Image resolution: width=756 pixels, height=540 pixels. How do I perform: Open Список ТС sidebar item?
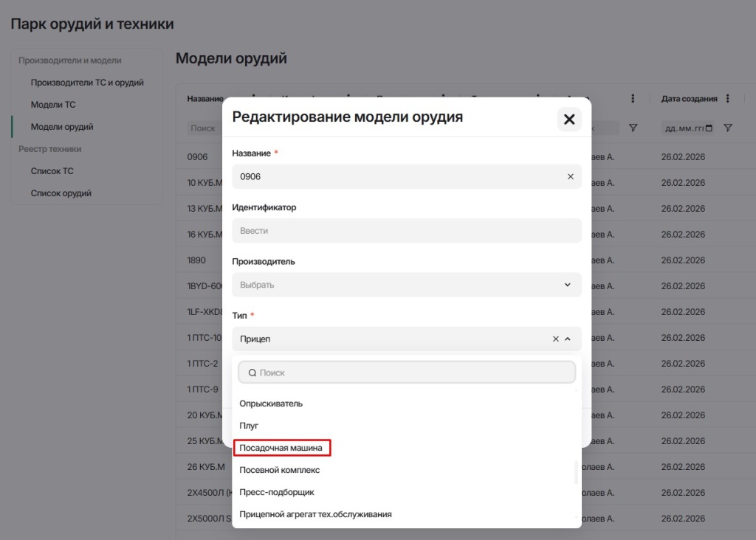52,171
